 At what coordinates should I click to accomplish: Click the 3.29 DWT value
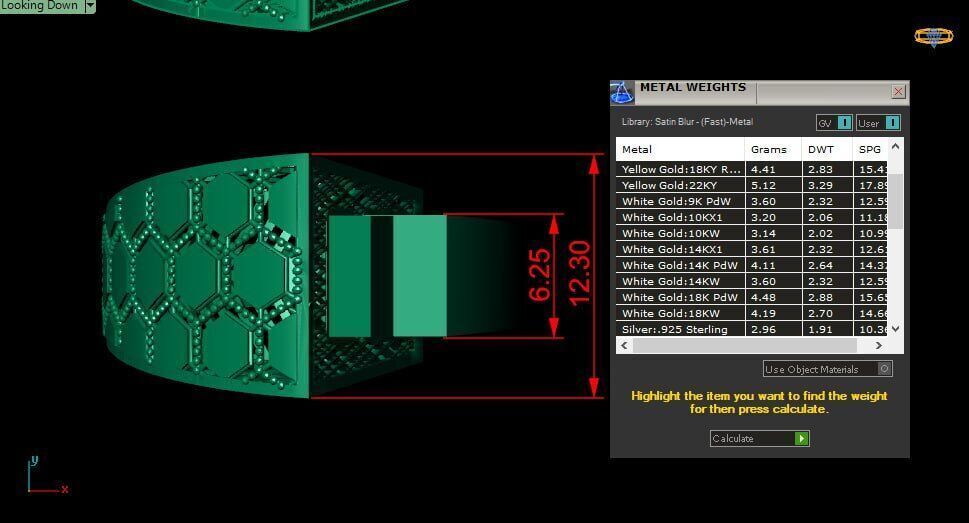click(x=820, y=185)
